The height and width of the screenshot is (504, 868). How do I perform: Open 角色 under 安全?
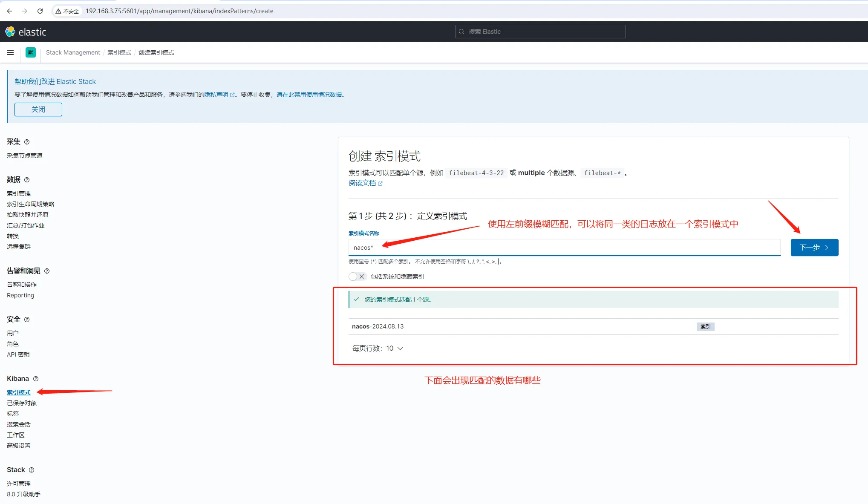[x=13, y=344]
